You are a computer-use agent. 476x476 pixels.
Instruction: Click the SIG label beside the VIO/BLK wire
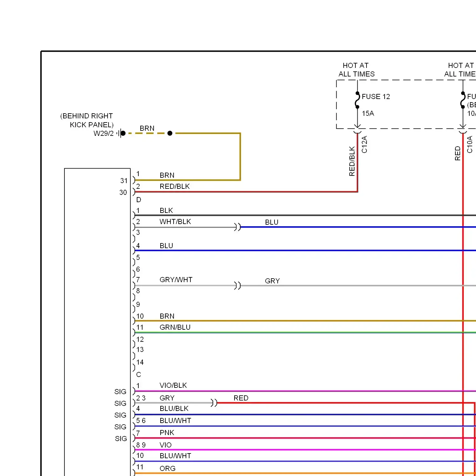pos(120,392)
